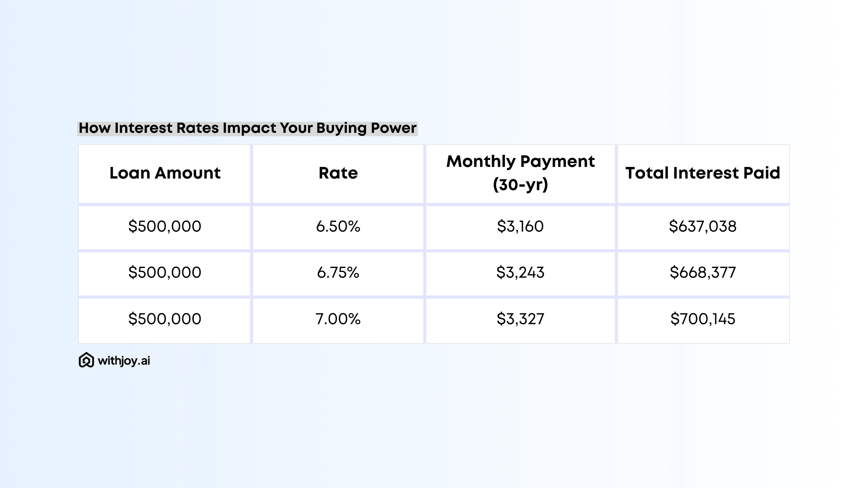Open the withjoy.ai brand text link
This screenshot has width=868, height=488.
pyautogui.click(x=124, y=361)
